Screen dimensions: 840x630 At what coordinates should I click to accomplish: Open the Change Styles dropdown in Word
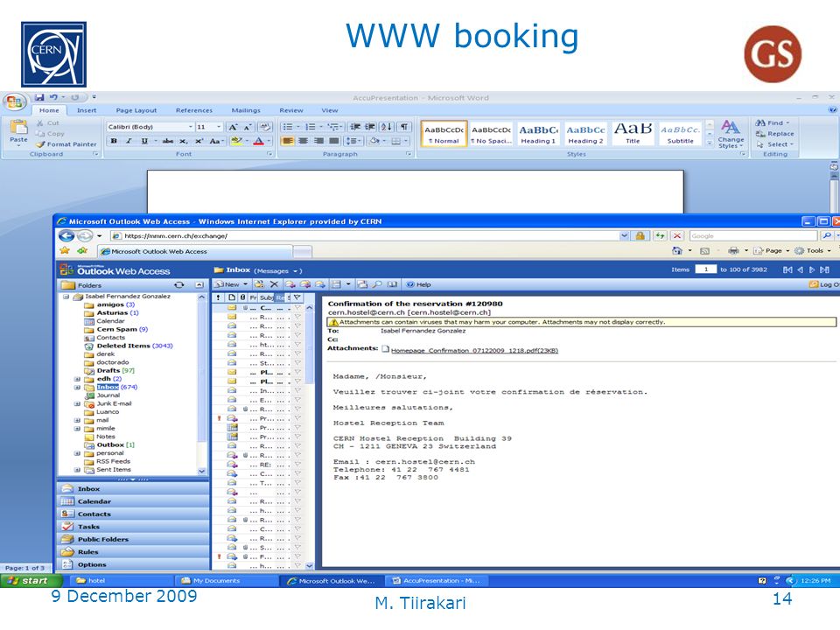[x=731, y=135]
